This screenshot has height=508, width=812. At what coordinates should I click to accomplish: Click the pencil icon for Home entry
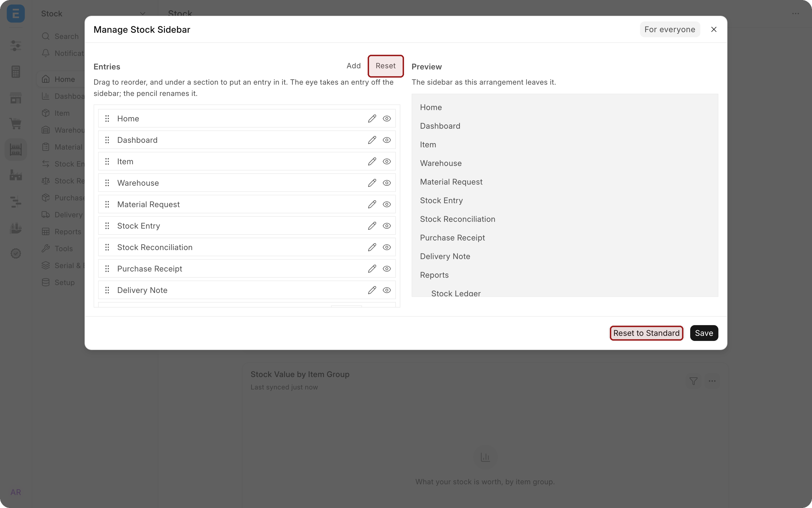point(372,119)
